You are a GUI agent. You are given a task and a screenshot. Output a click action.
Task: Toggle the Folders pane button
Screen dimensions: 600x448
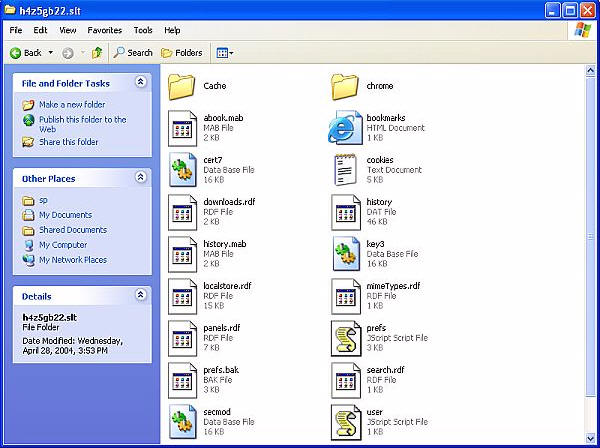coord(182,53)
